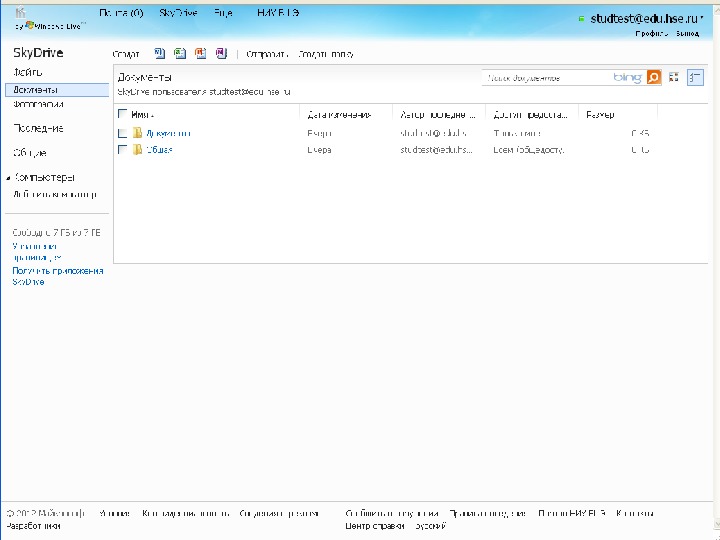Click the Выход sign-out link
The height and width of the screenshot is (540, 720).
pos(687,34)
